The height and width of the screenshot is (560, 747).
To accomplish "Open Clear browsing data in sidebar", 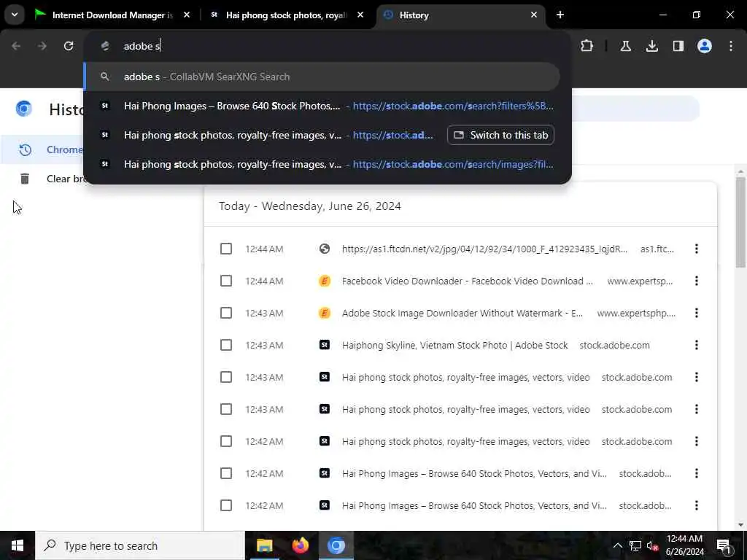I will pyautogui.click(x=43, y=179).
